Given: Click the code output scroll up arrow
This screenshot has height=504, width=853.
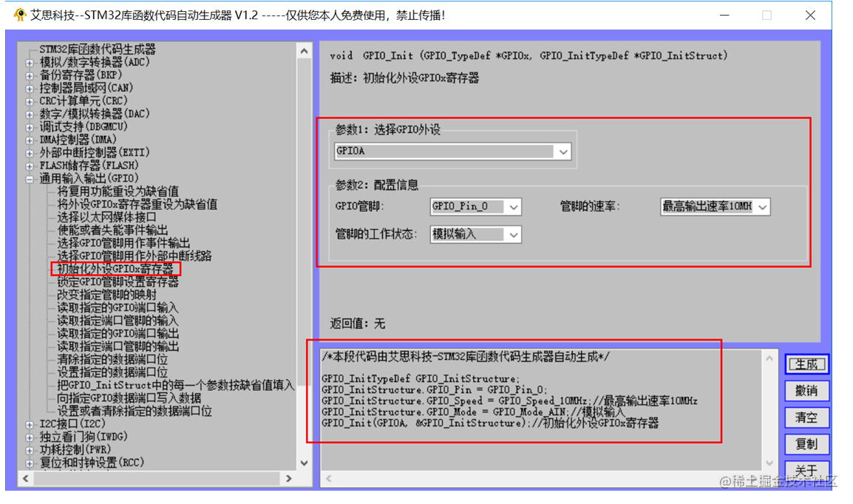Looking at the screenshot, I should (769, 358).
